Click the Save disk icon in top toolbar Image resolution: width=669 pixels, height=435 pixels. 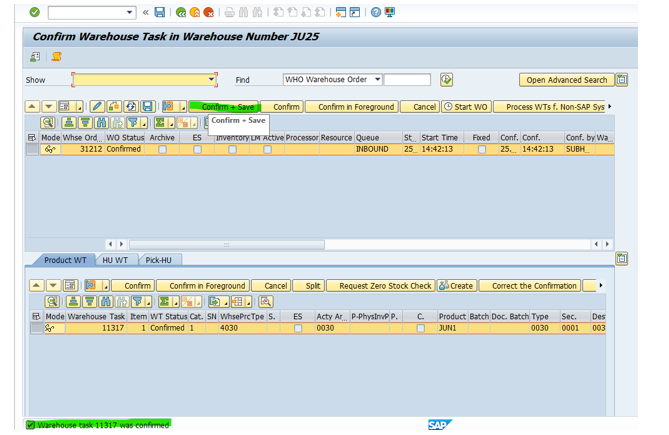click(160, 12)
